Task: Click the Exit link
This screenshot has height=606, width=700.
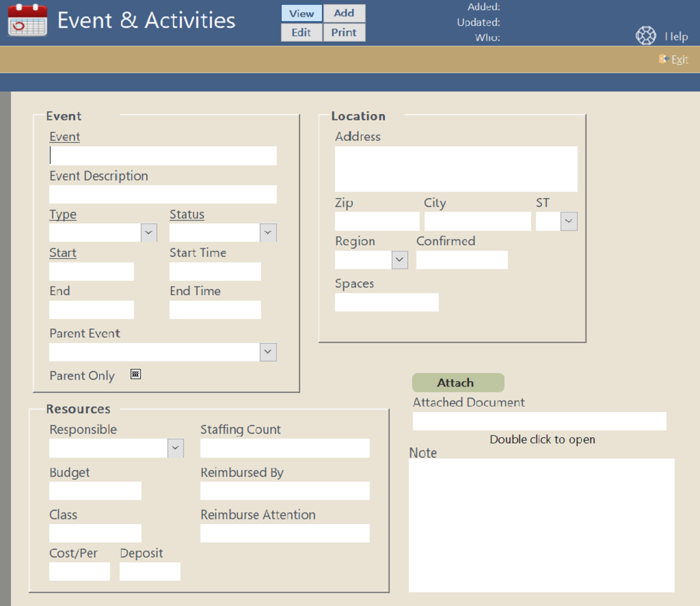Action: (679, 59)
